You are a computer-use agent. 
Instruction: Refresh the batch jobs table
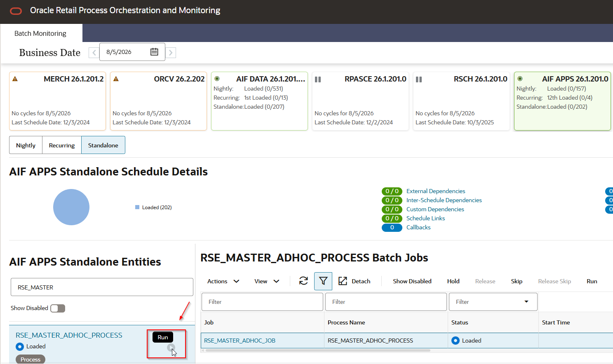(x=303, y=281)
